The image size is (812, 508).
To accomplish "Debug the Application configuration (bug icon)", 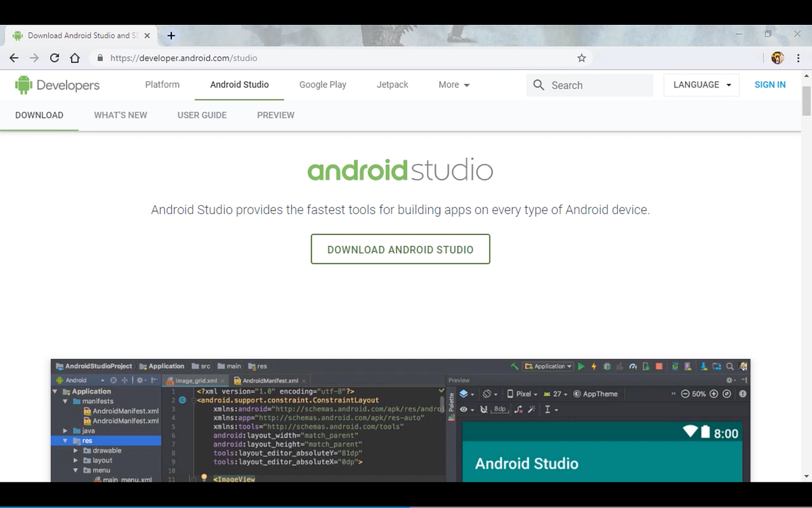I will point(606,366).
